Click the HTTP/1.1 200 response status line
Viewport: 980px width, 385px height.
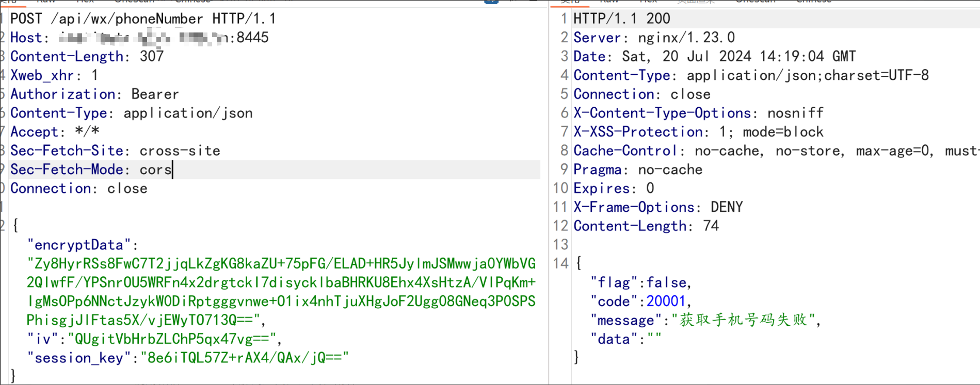(x=621, y=19)
